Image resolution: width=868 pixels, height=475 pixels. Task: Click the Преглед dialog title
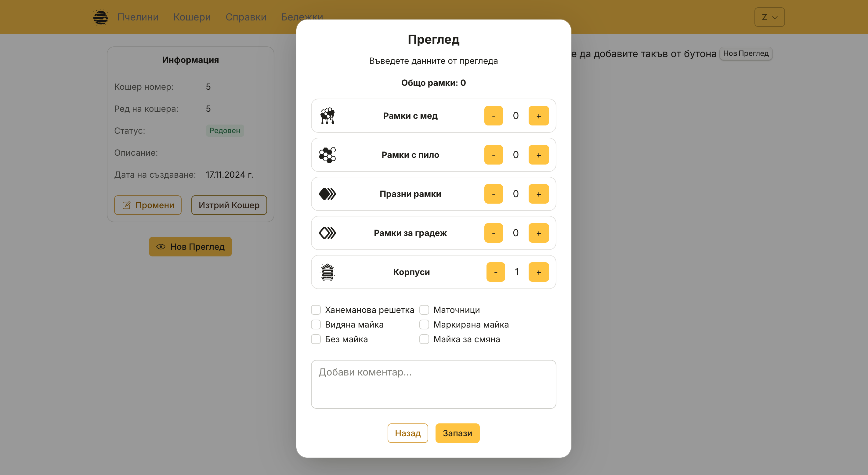click(433, 39)
